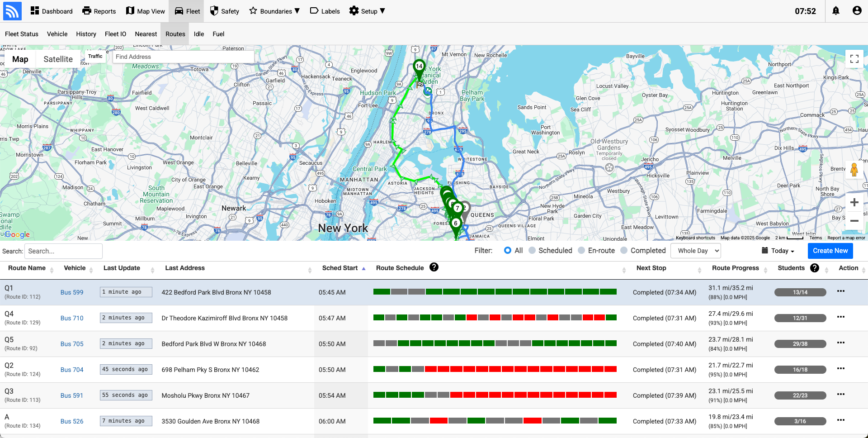Switch to Idle tab

[x=199, y=34]
